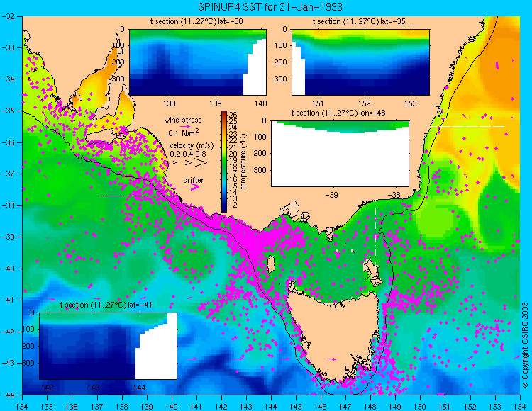Viewport: 532px width, 411px height.
Task: Click the 't section (11..27°C) lat=-38' heading
Action: point(196,22)
